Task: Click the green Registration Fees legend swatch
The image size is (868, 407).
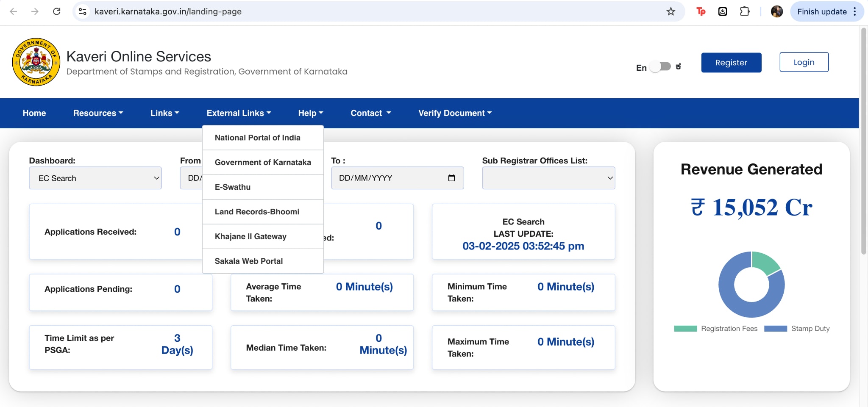Action: (685, 329)
